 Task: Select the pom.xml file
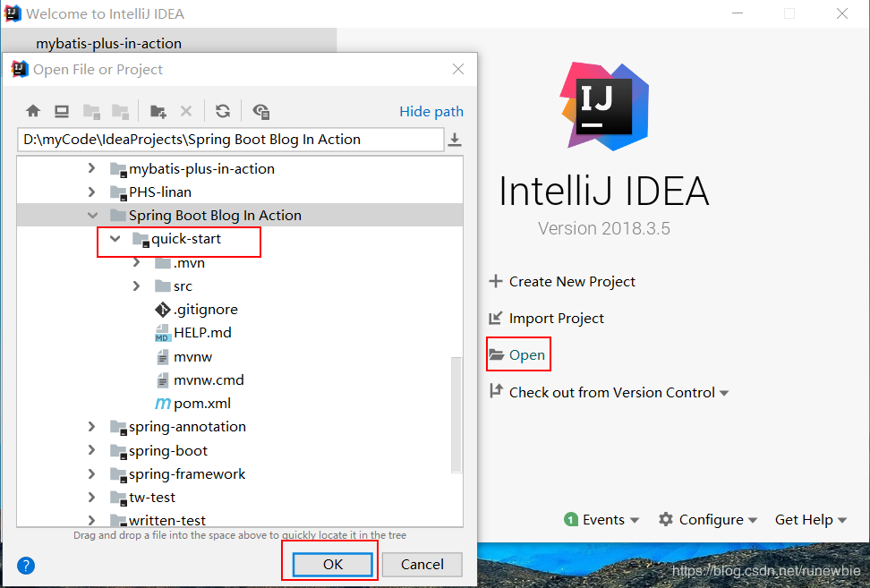tap(202, 404)
